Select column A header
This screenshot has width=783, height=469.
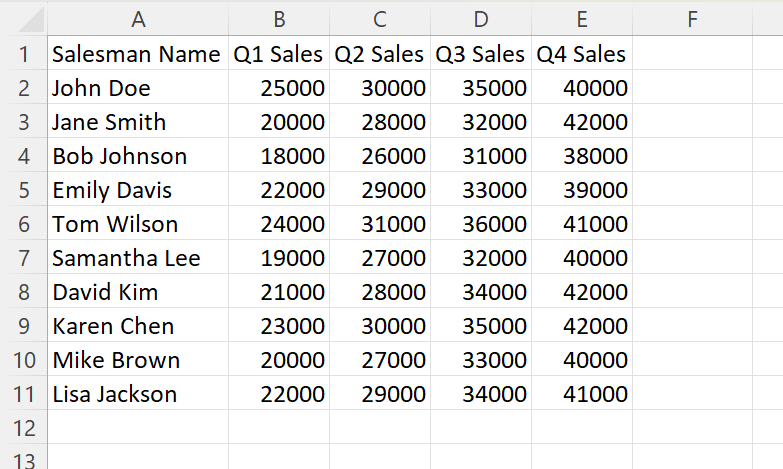coord(138,18)
